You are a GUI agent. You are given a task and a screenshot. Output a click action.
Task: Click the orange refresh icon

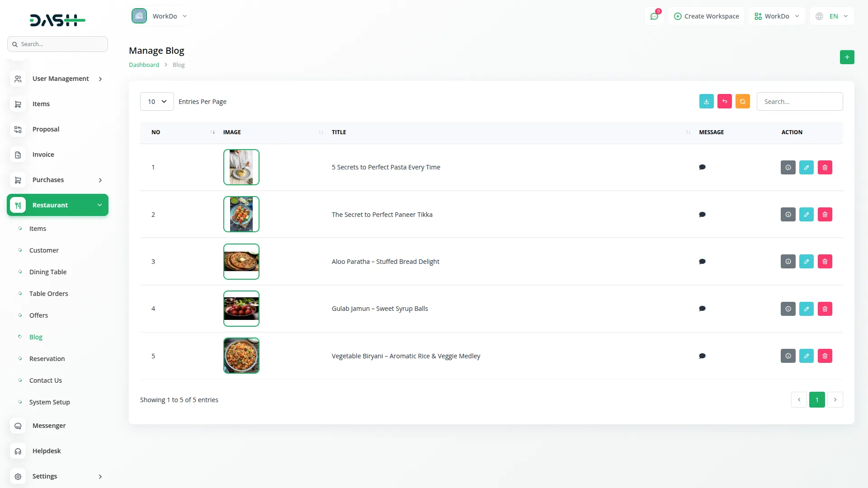[x=742, y=101]
